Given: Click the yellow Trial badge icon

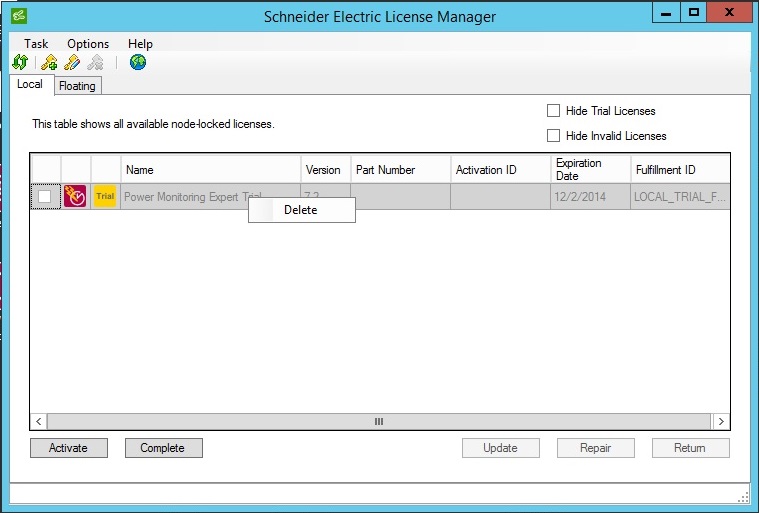Looking at the screenshot, I should pos(105,196).
